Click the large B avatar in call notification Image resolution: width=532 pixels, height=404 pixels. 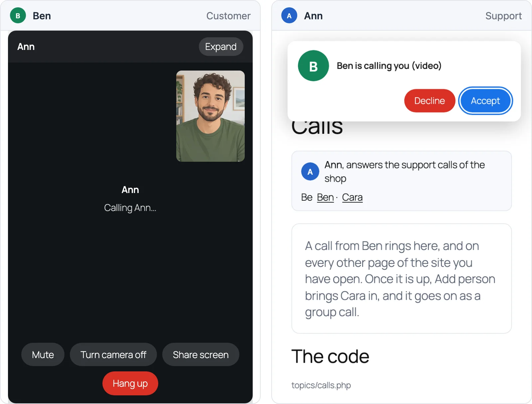coord(314,66)
